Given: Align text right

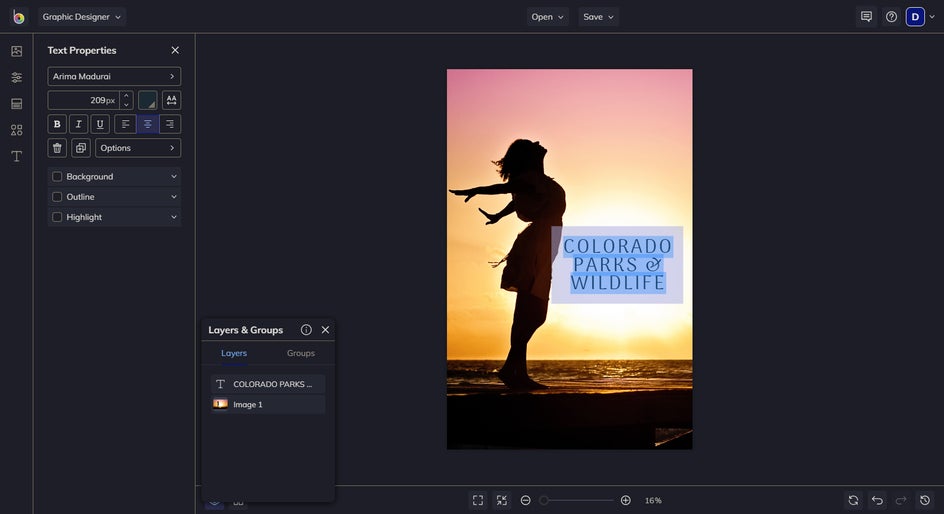Looking at the screenshot, I should [170, 124].
